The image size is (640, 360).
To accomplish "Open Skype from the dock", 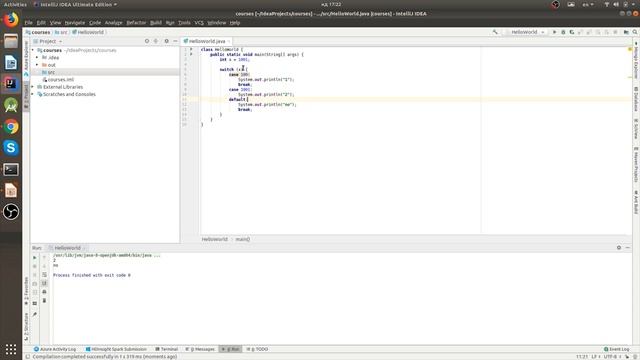I will pyautogui.click(x=11, y=148).
